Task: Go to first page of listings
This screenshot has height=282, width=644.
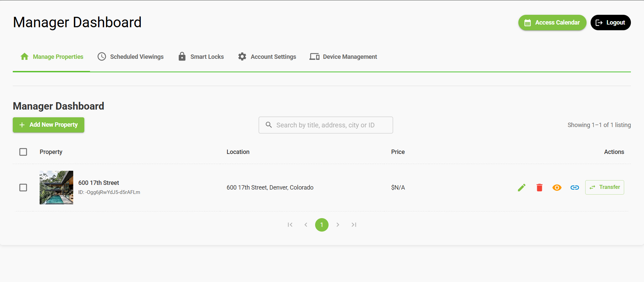Action: (x=290, y=225)
